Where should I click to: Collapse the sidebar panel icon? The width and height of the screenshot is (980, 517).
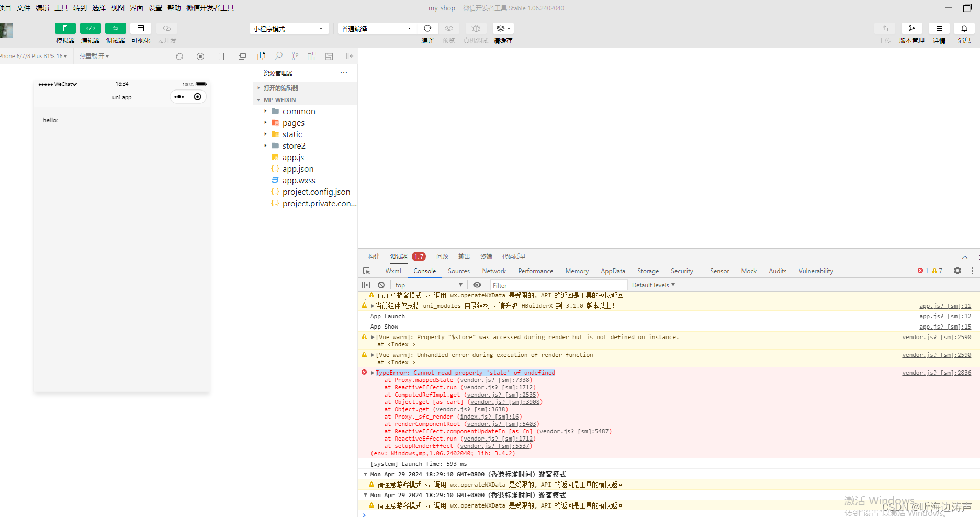click(350, 56)
